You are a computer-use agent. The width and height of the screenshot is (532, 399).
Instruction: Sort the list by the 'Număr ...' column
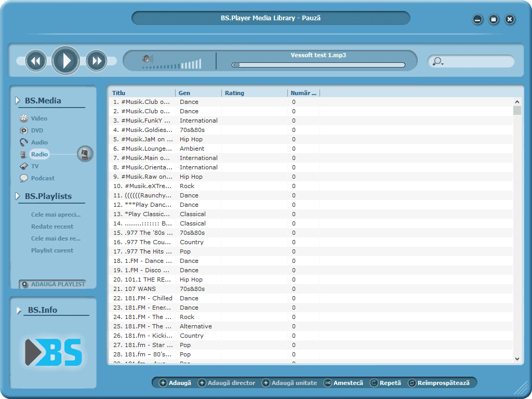[x=303, y=93]
